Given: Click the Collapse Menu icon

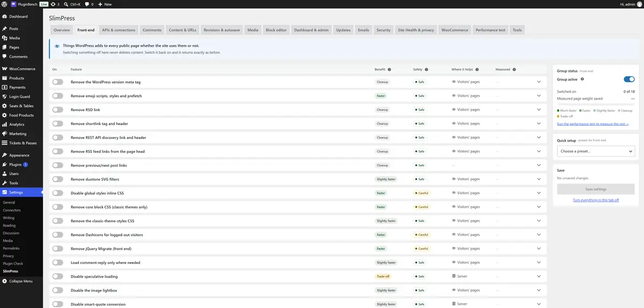Looking at the screenshot, I should (5, 281).
